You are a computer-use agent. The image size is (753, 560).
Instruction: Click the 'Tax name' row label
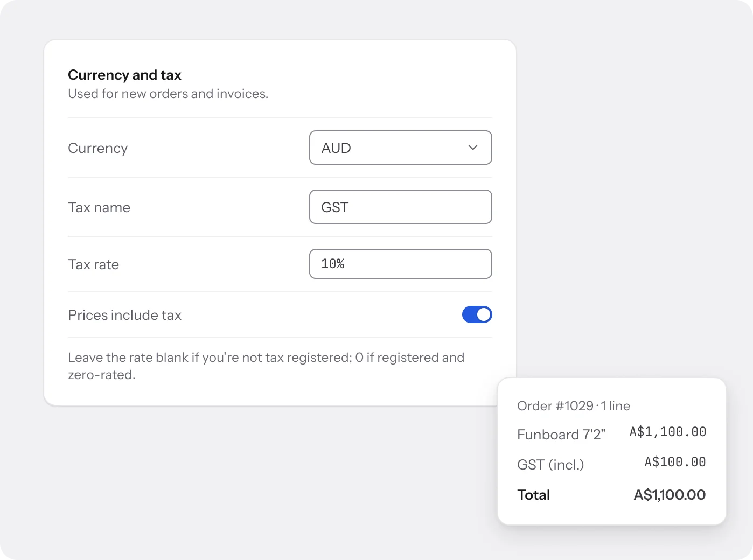pos(99,207)
